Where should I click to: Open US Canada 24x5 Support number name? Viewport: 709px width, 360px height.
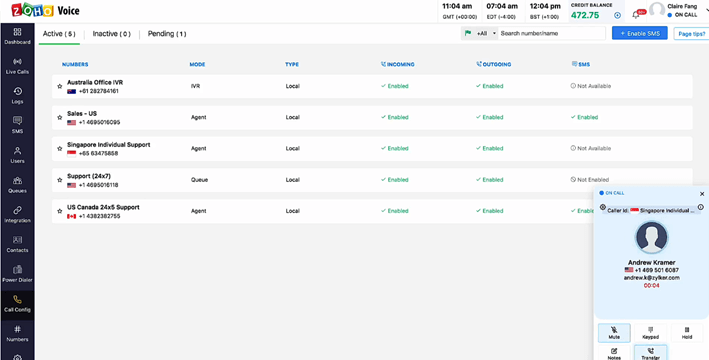(103, 207)
